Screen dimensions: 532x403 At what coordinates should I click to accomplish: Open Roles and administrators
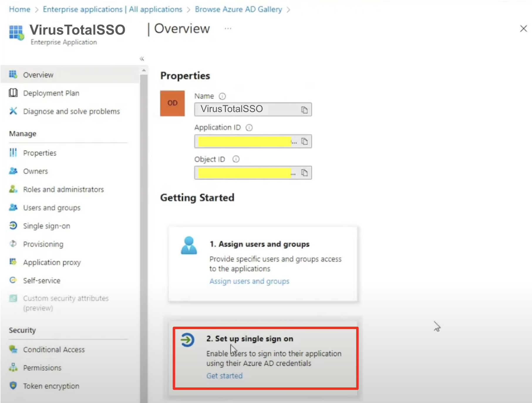[63, 189]
